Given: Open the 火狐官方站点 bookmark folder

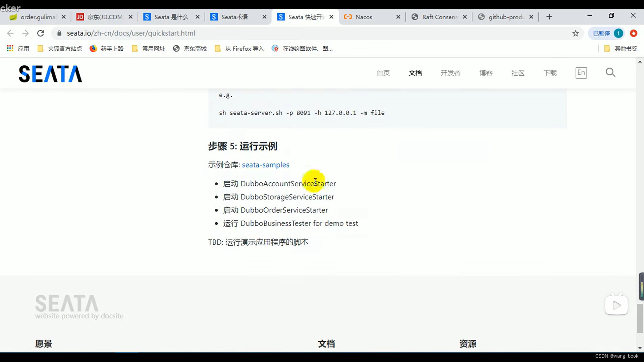Looking at the screenshot, I should pos(60,49).
